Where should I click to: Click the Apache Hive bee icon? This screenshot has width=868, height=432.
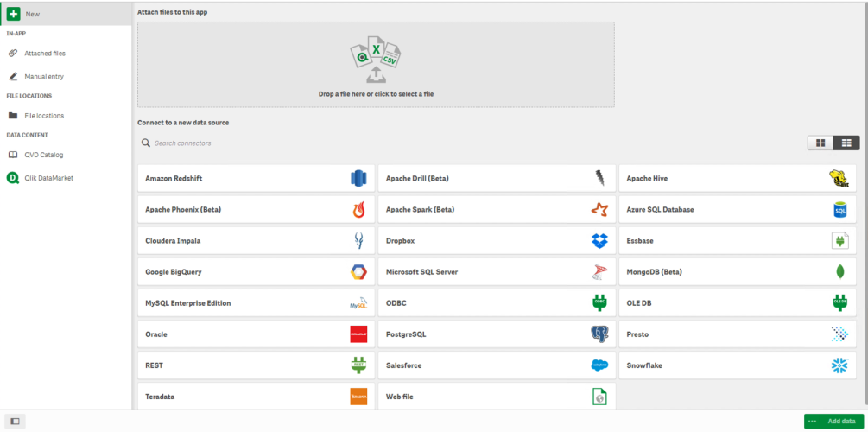pos(839,179)
